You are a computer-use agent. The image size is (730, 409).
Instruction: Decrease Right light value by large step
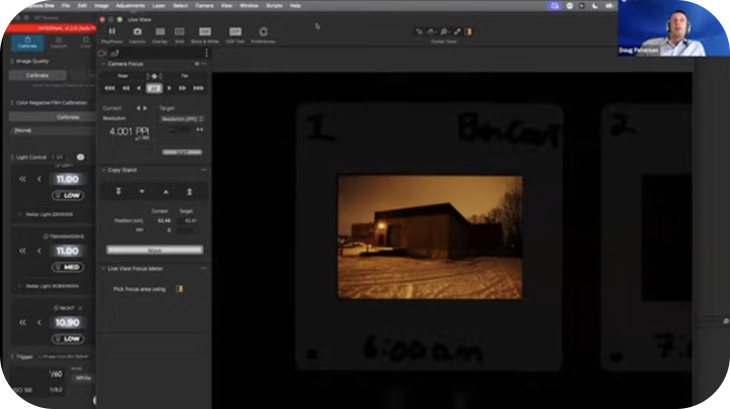22,322
